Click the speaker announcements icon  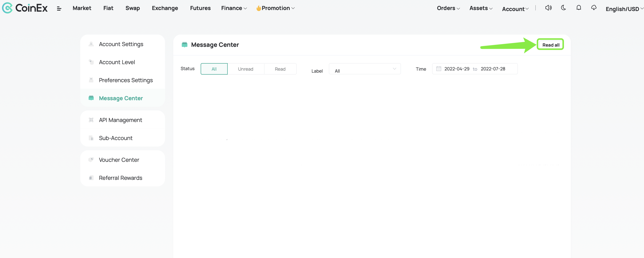[548, 8]
